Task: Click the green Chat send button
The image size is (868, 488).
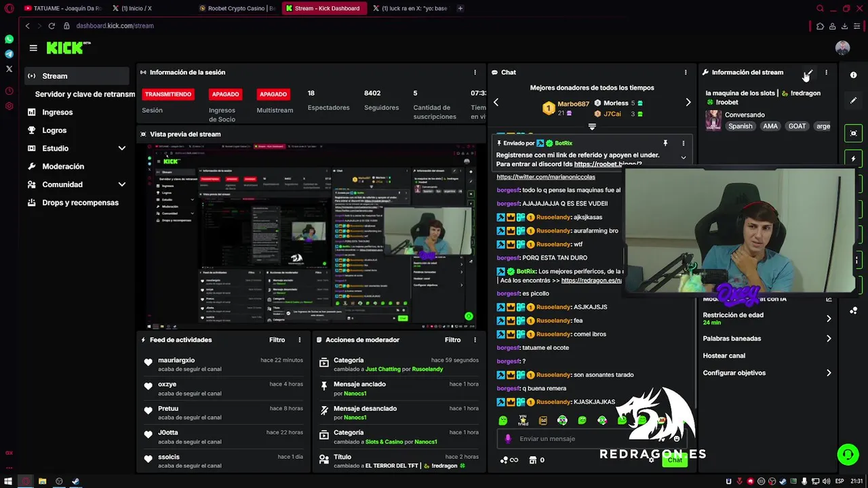Action: (675, 460)
